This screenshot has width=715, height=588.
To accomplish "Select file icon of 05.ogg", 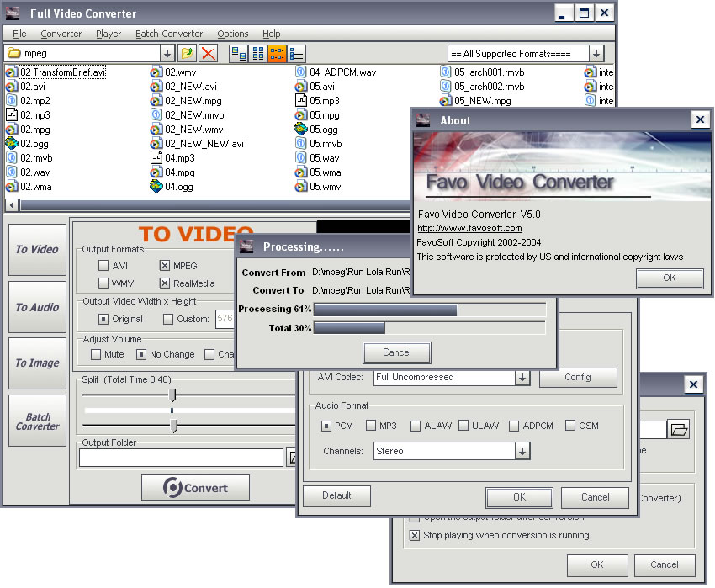I will pyautogui.click(x=301, y=129).
